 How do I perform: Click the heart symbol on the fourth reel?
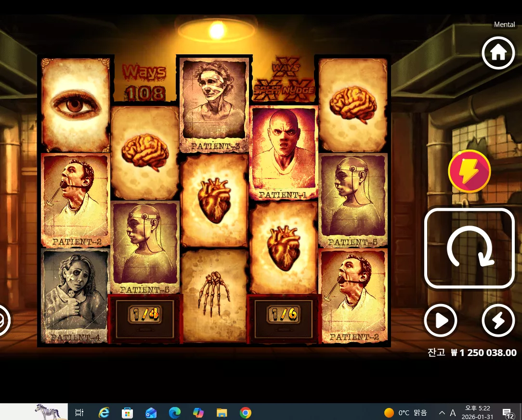coord(284,247)
